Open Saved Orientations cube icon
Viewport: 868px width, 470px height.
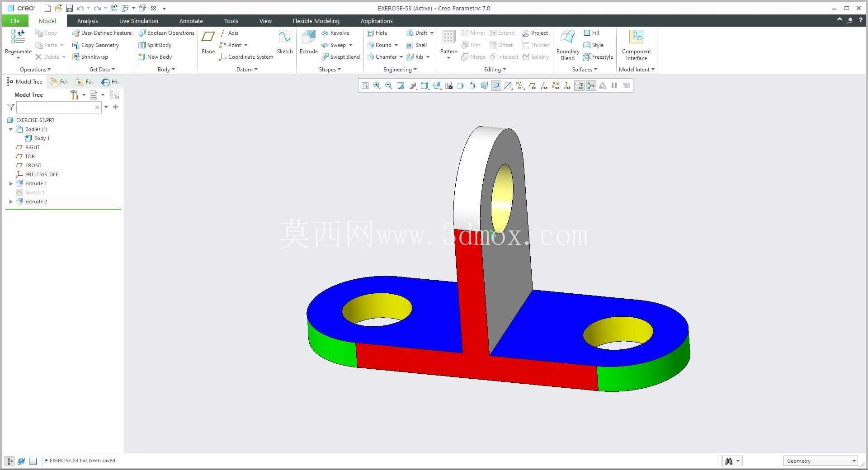(437, 85)
